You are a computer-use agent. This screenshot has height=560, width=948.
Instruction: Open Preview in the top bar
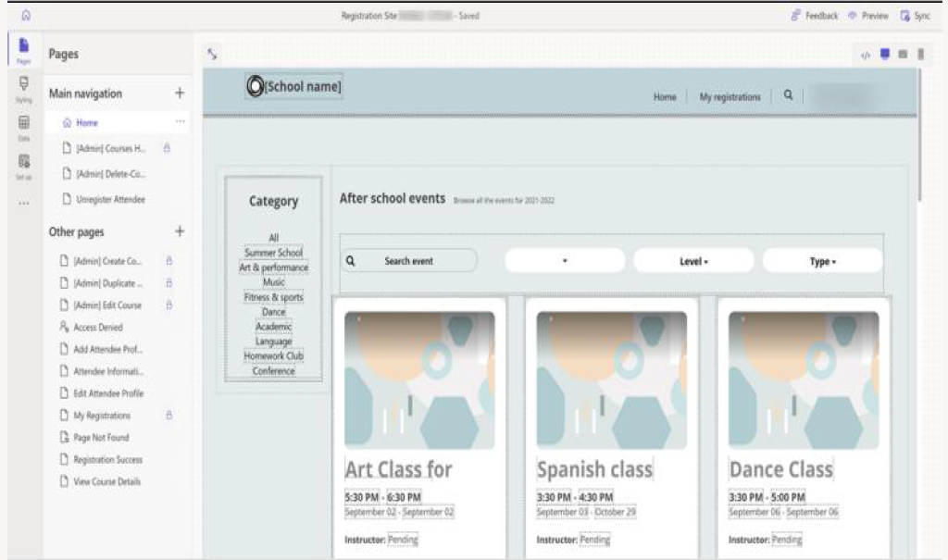pos(868,16)
